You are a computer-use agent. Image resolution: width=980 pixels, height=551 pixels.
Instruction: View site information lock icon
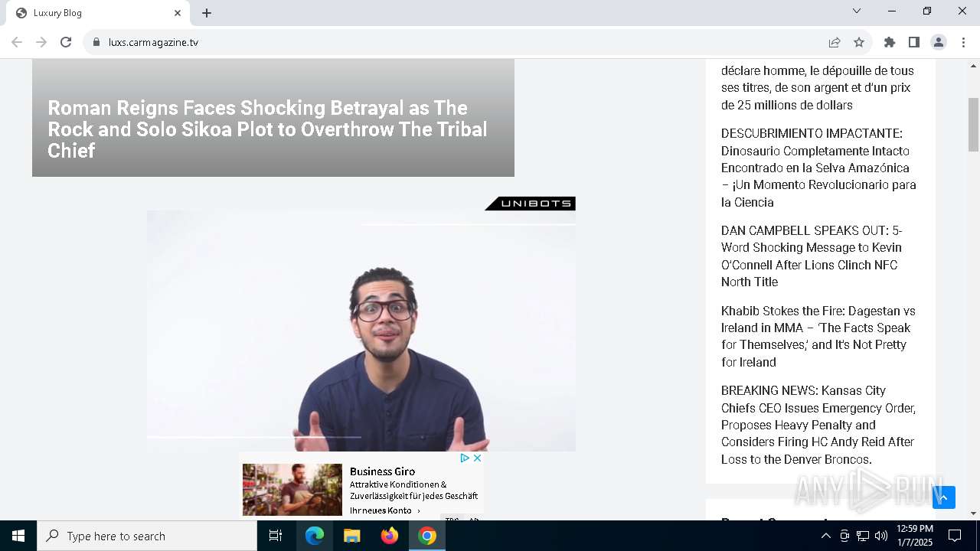pyautogui.click(x=96, y=42)
